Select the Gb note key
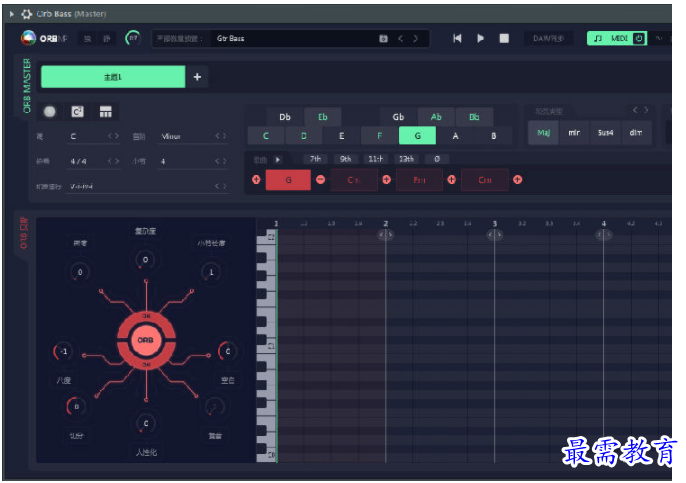The width and height of the screenshot is (686, 483). click(x=398, y=117)
